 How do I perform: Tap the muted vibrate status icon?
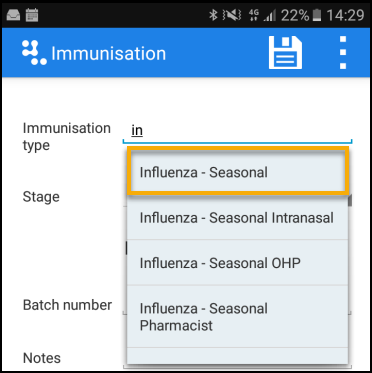point(234,15)
